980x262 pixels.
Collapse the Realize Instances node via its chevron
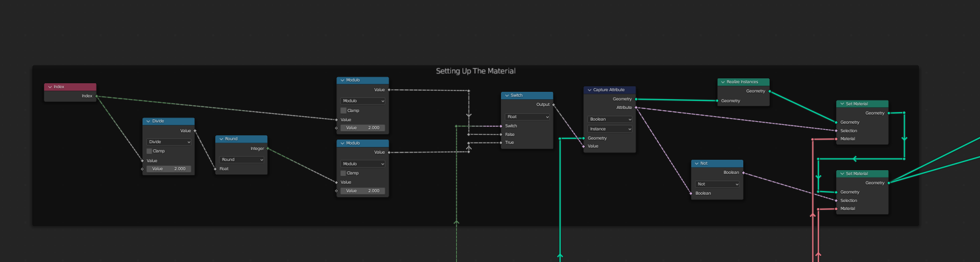tap(722, 82)
